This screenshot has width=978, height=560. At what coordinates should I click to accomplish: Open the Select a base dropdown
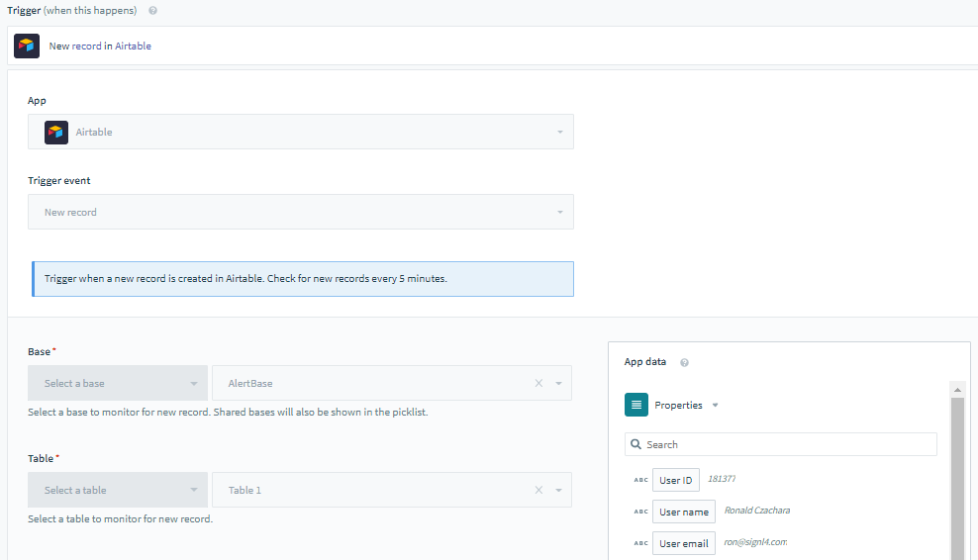coord(118,383)
